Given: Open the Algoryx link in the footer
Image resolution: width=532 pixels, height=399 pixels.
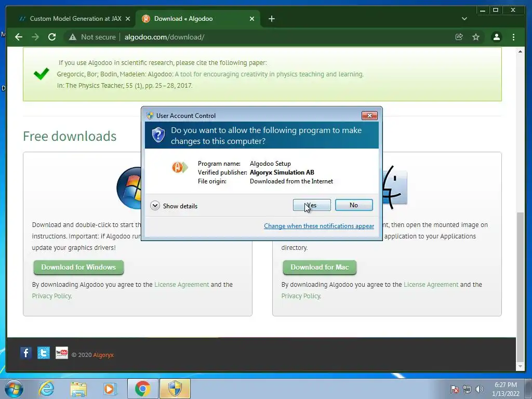Looking at the screenshot, I should click(x=103, y=355).
